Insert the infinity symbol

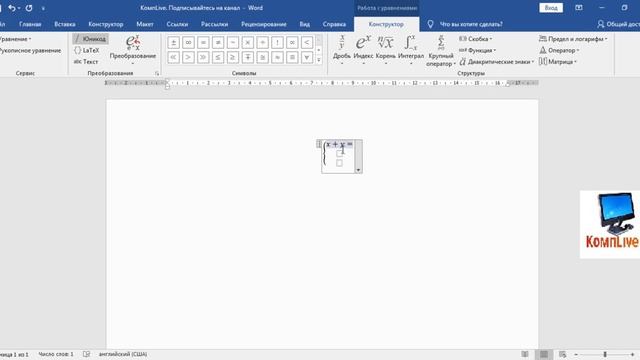pyautogui.click(x=188, y=42)
